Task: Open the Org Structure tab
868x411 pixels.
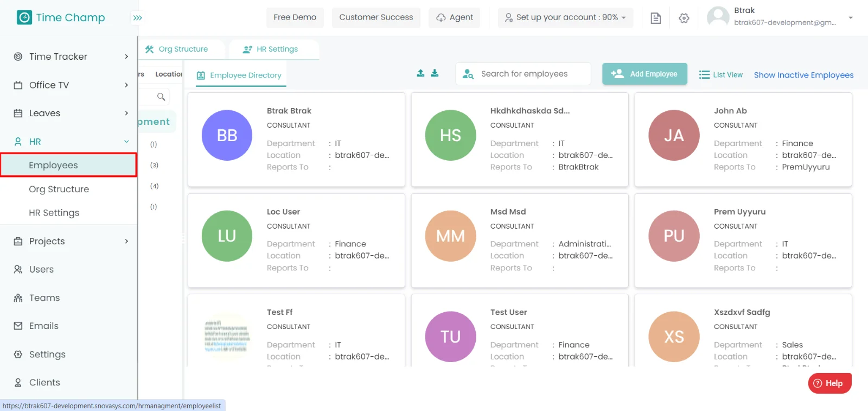Action: pyautogui.click(x=177, y=49)
